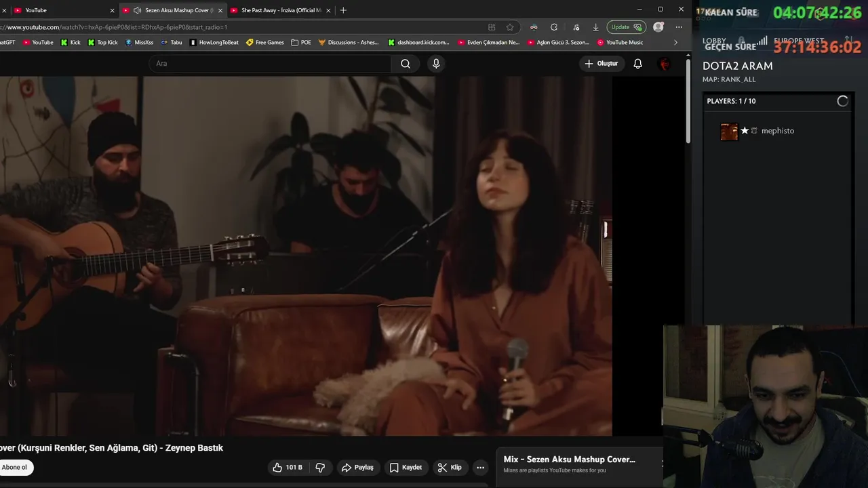
Task: Click the Players: 1 / 10 header
Action: pos(731,101)
